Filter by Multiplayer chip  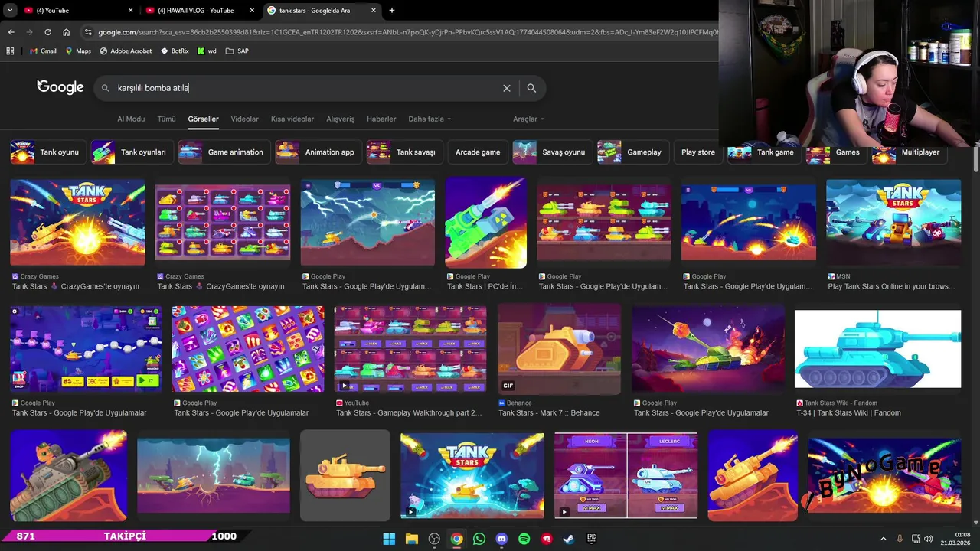(909, 152)
